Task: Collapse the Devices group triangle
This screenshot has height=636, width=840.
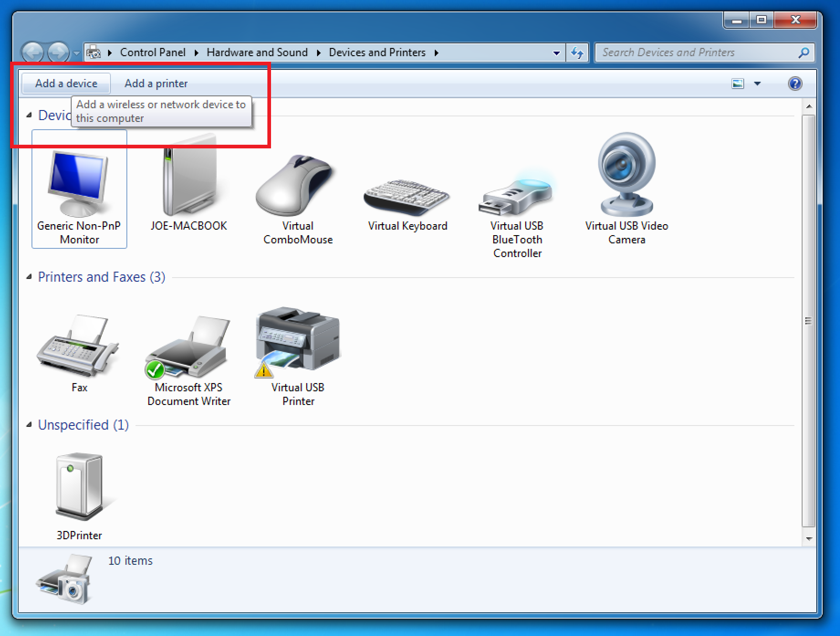Action: [x=29, y=116]
